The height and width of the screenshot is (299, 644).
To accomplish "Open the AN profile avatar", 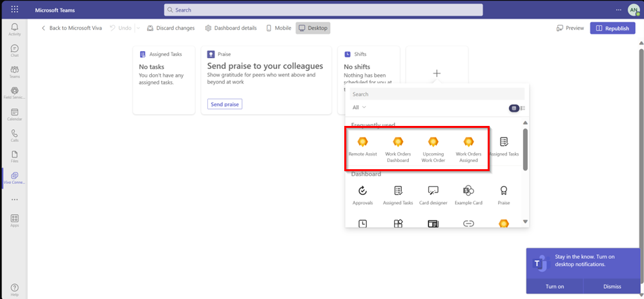I will pos(633,10).
